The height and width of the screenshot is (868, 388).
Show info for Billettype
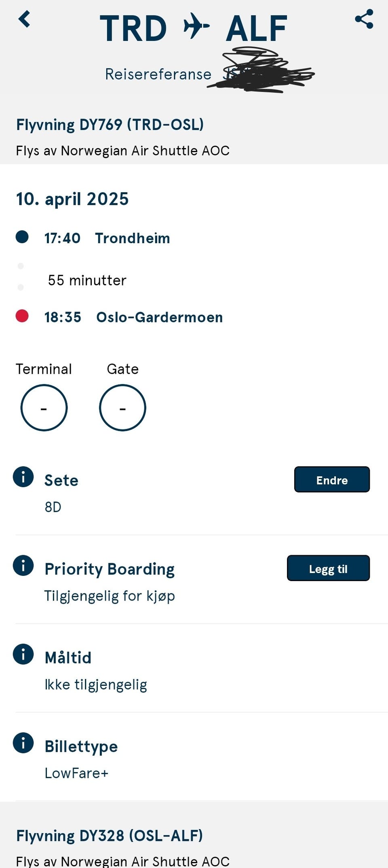click(x=23, y=743)
